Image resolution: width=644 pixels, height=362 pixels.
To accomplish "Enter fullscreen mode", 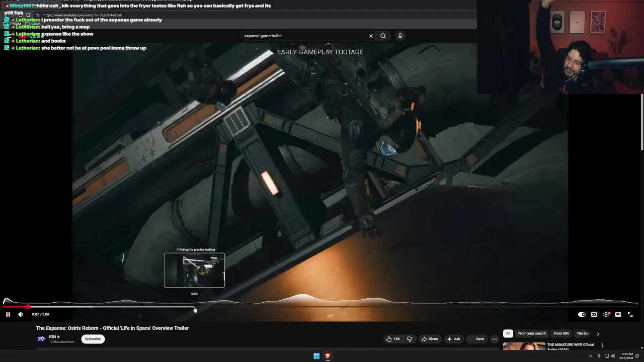I will tap(630, 314).
